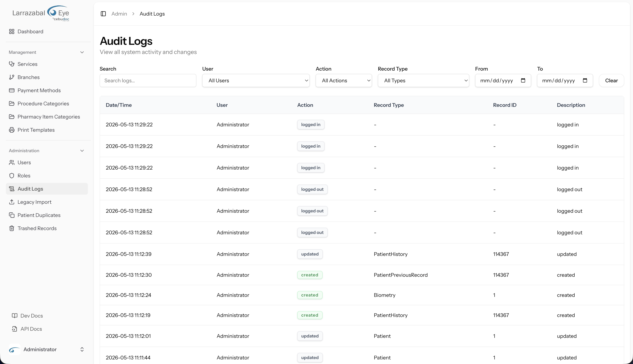The height and width of the screenshot is (364, 633).
Task: Open Patient Duplicates in the sidebar
Action: 47,215
